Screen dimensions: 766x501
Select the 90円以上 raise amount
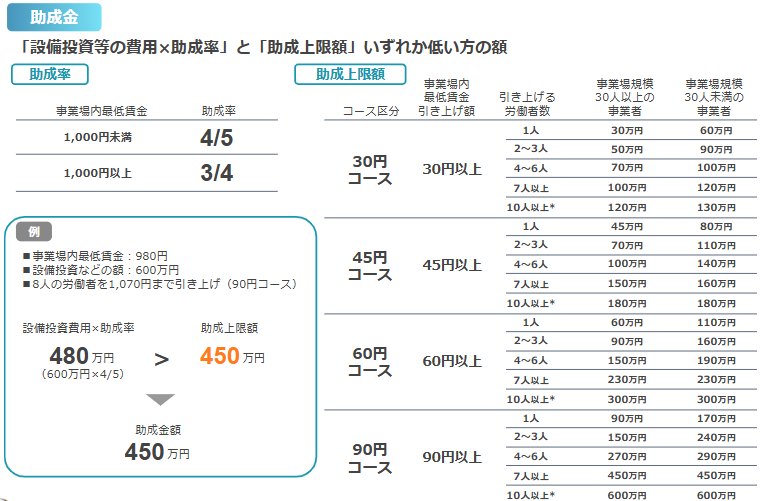click(452, 458)
